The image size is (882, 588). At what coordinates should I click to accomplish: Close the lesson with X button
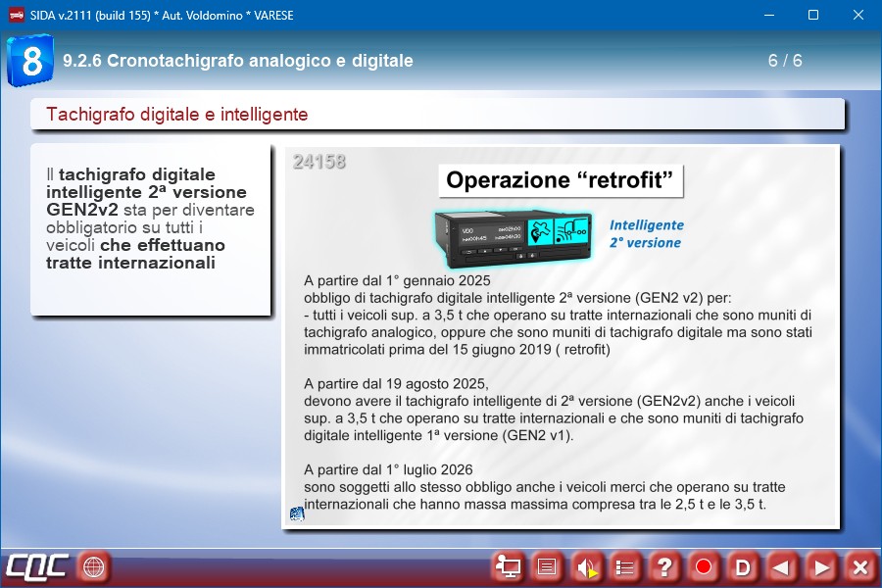pyautogui.click(x=859, y=566)
